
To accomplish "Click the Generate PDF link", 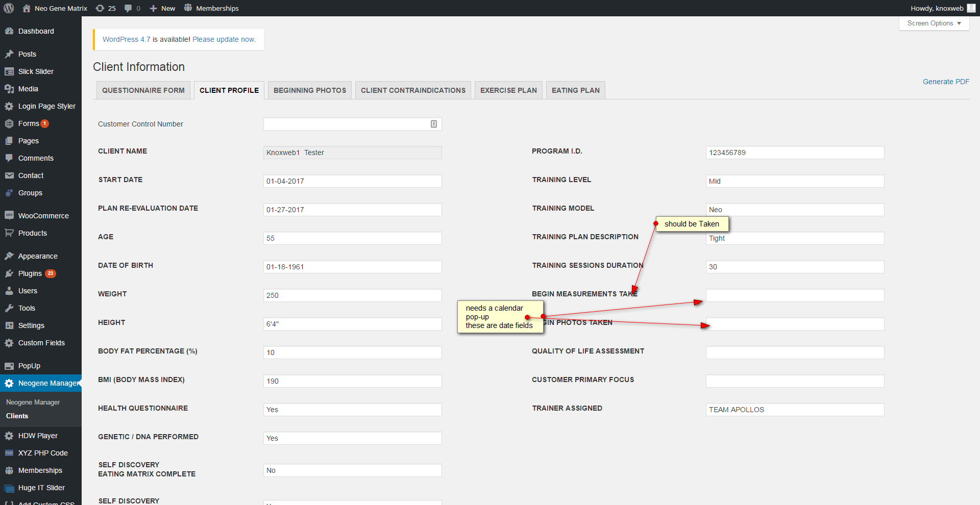I will (x=945, y=82).
